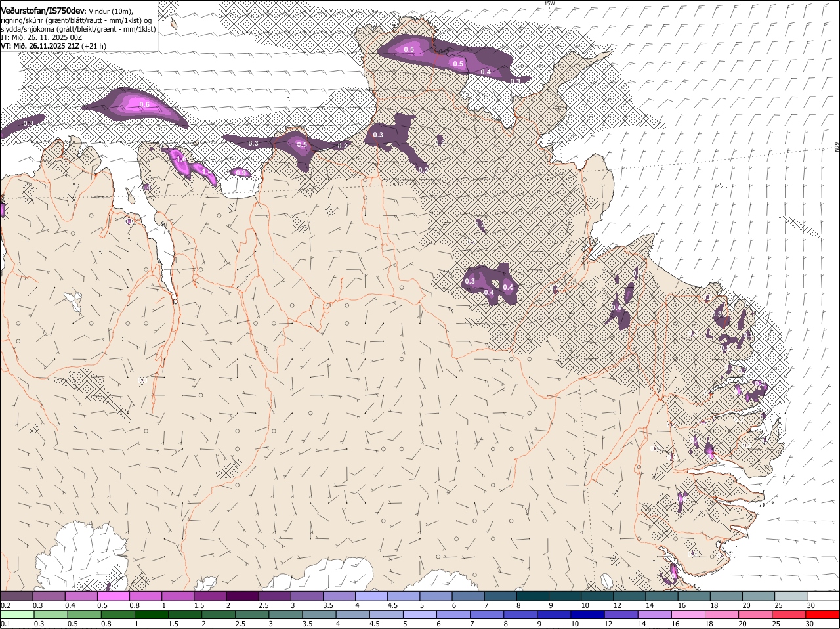Image resolution: width=840 pixels, height=629 pixels.
Task: Pick the purple snow swatch between 0.2 and 0.3
Action: 16,596
